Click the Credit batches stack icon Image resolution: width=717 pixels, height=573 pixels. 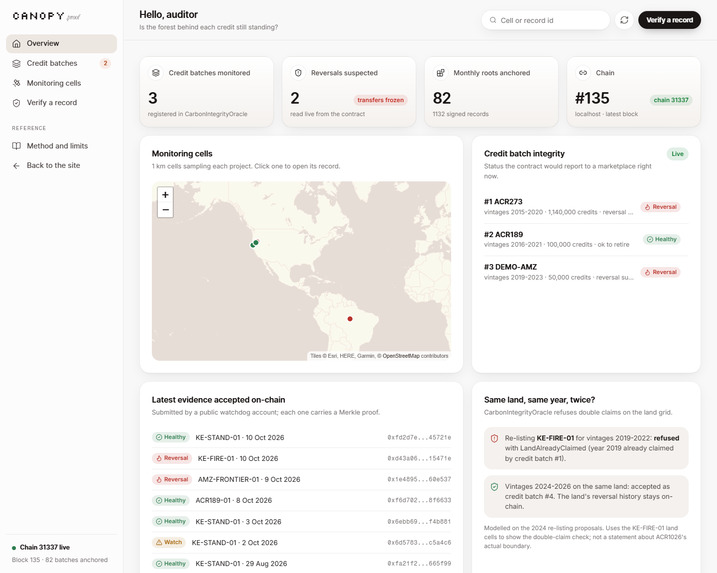16,64
